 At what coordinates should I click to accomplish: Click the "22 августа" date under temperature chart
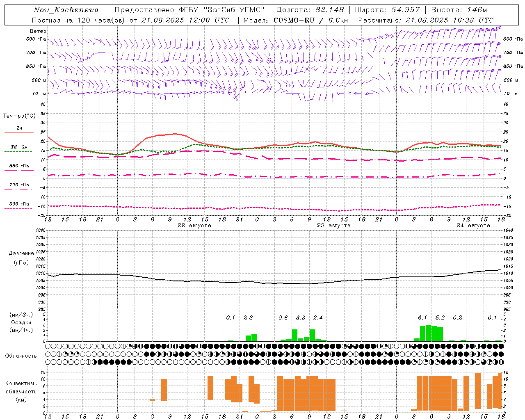tap(194, 226)
